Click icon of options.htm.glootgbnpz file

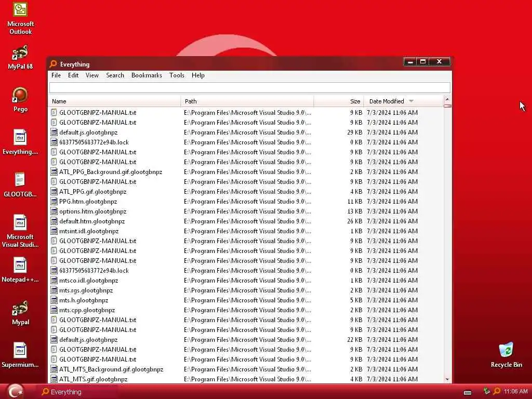tap(54, 211)
